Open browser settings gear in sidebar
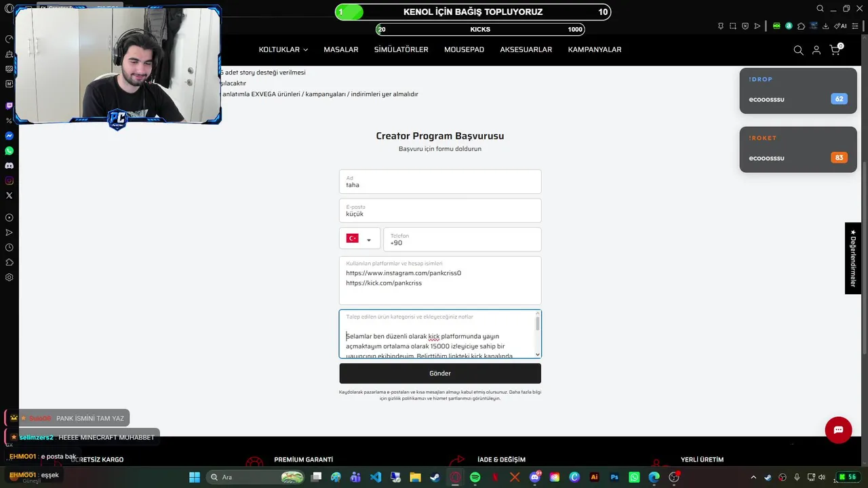 [x=9, y=277]
